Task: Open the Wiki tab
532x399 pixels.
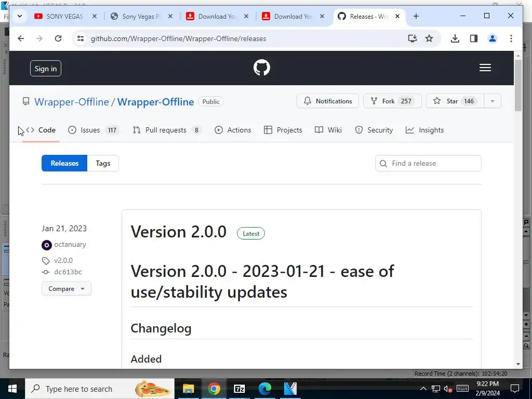Action: coord(328,130)
